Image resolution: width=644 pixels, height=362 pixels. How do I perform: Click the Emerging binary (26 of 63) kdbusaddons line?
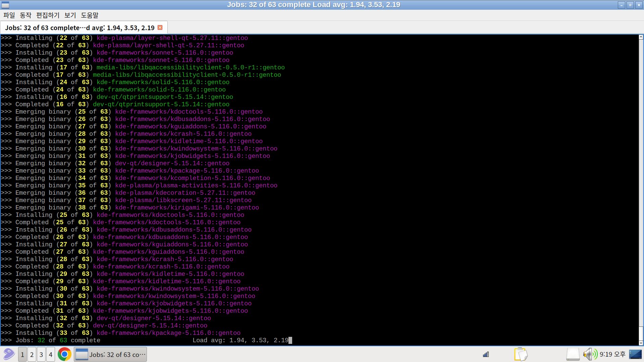(x=136, y=119)
